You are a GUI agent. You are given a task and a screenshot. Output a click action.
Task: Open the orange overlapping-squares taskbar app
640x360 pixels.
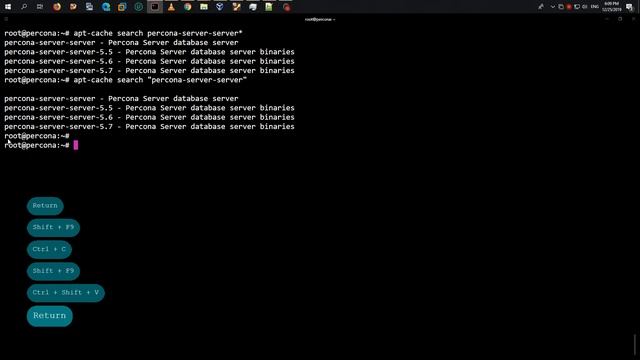[x=122, y=7]
